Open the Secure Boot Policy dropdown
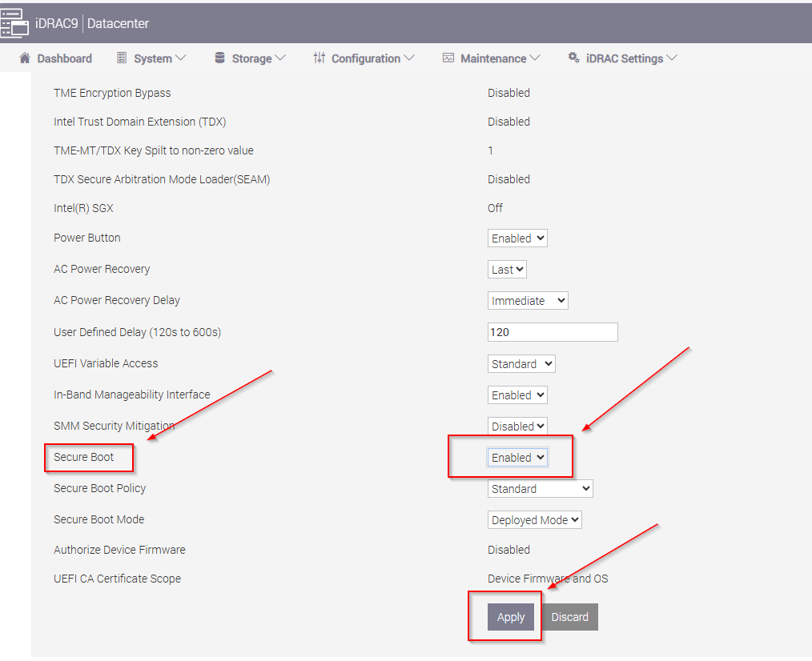This screenshot has width=812, height=661. coord(541,489)
